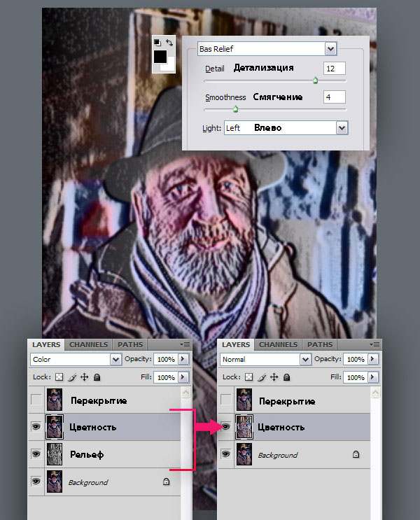420x520 pixels.
Task: Select the Перекрытие layer in right panel
Action: pyautogui.click(x=294, y=400)
